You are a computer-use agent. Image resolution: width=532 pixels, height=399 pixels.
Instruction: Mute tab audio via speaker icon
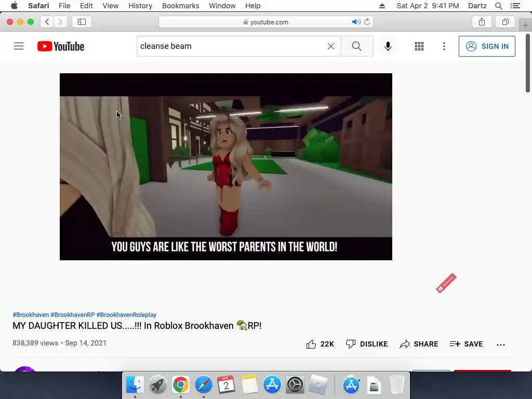(x=356, y=22)
